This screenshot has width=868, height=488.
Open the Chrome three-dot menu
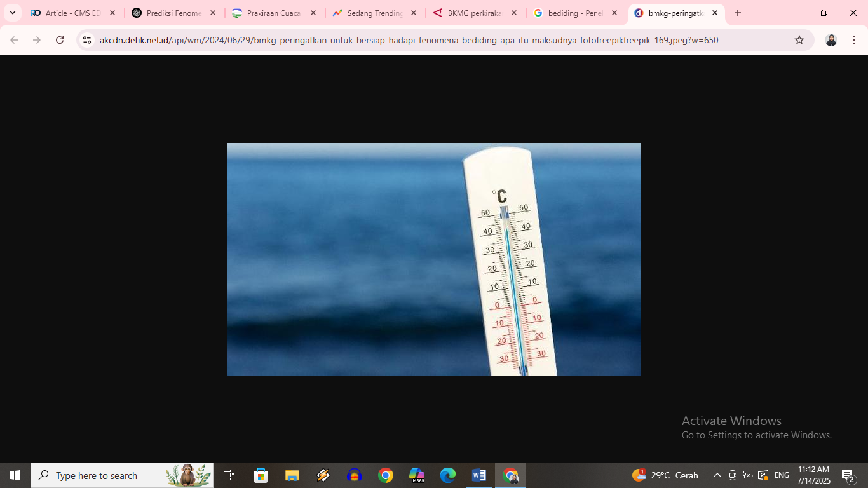click(854, 40)
